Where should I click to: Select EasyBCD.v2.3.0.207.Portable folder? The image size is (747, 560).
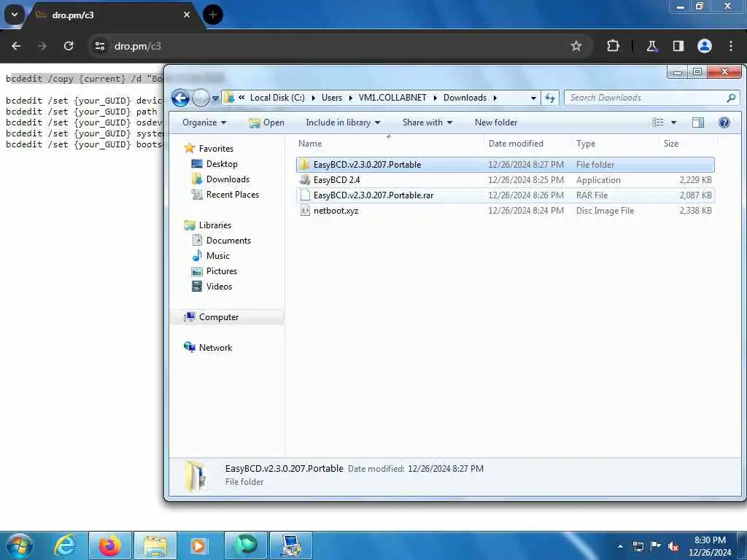505,165
